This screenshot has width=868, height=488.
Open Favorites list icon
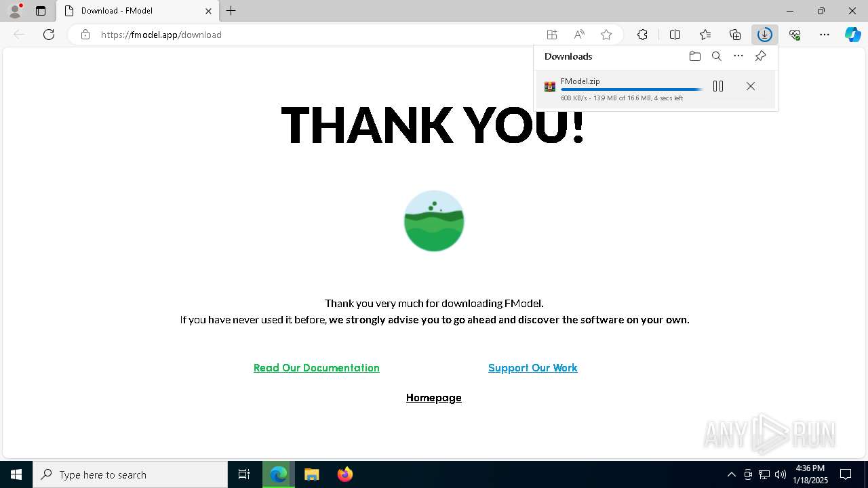[x=705, y=35]
